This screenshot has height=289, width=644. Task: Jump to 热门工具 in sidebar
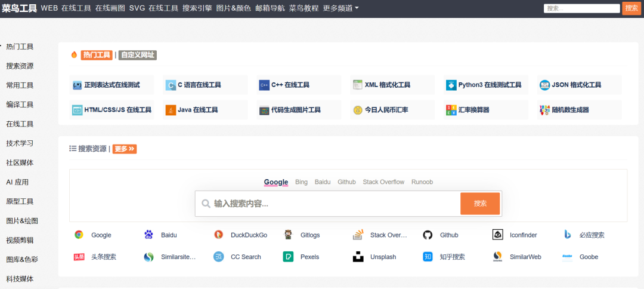coord(20,47)
